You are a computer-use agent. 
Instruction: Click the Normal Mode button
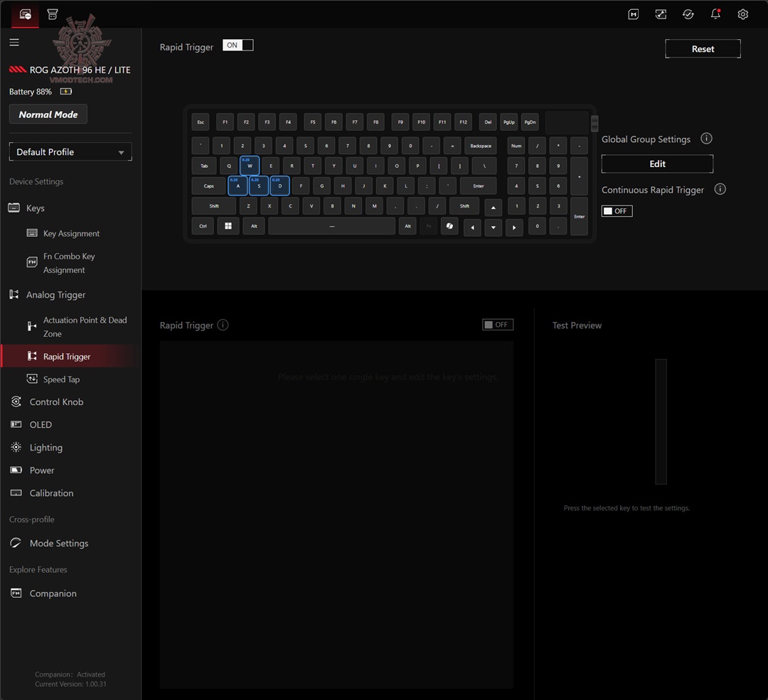tap(48, 114)
